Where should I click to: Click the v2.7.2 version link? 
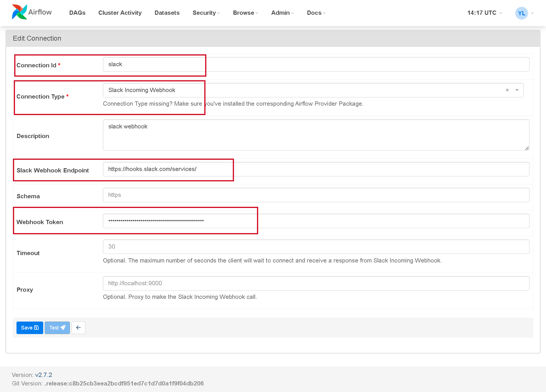tap(44, 375)
